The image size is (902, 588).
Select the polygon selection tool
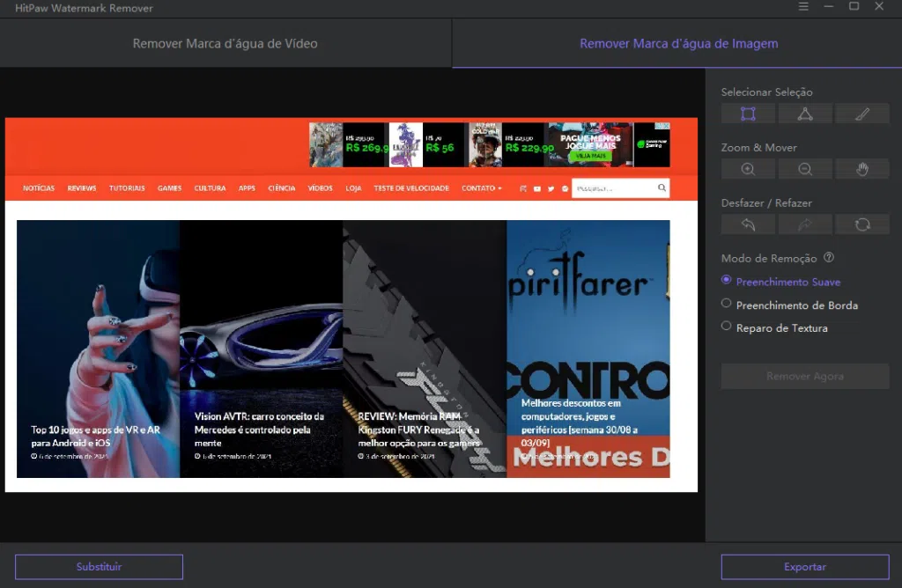(805, 114)
